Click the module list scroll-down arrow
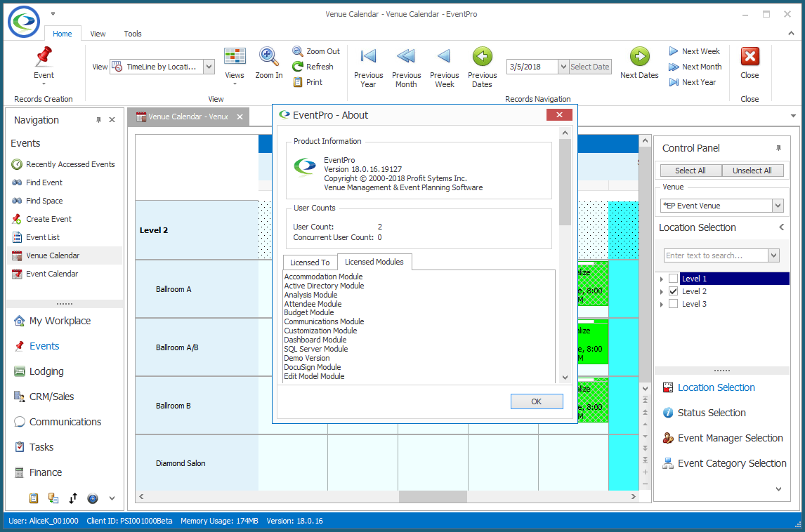 (x=565, y=378)
